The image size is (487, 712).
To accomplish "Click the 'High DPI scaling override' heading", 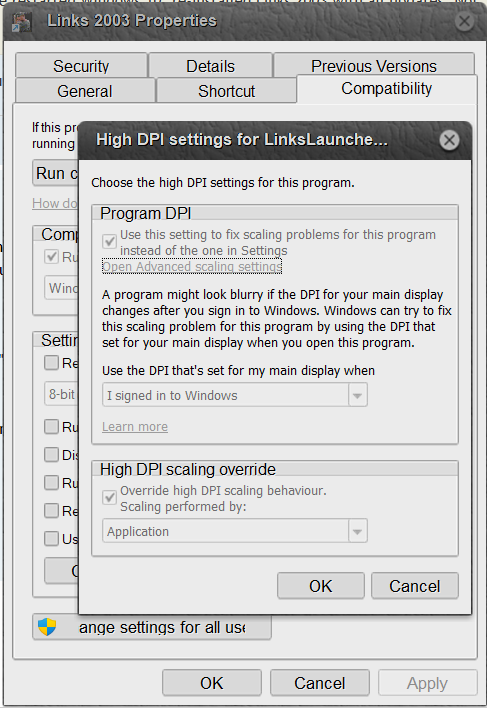I will point(188,469).
